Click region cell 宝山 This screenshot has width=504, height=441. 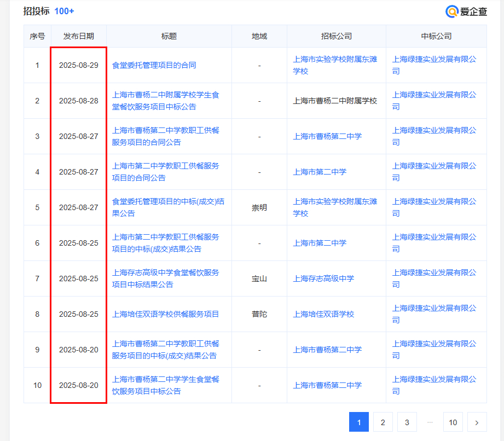pos(259,278)
